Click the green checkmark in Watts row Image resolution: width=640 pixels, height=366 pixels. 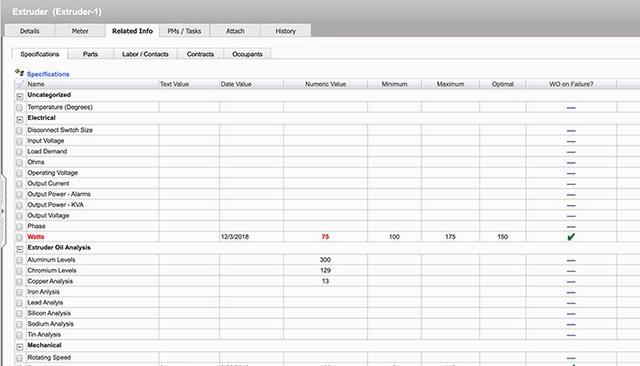coord(571,237)
